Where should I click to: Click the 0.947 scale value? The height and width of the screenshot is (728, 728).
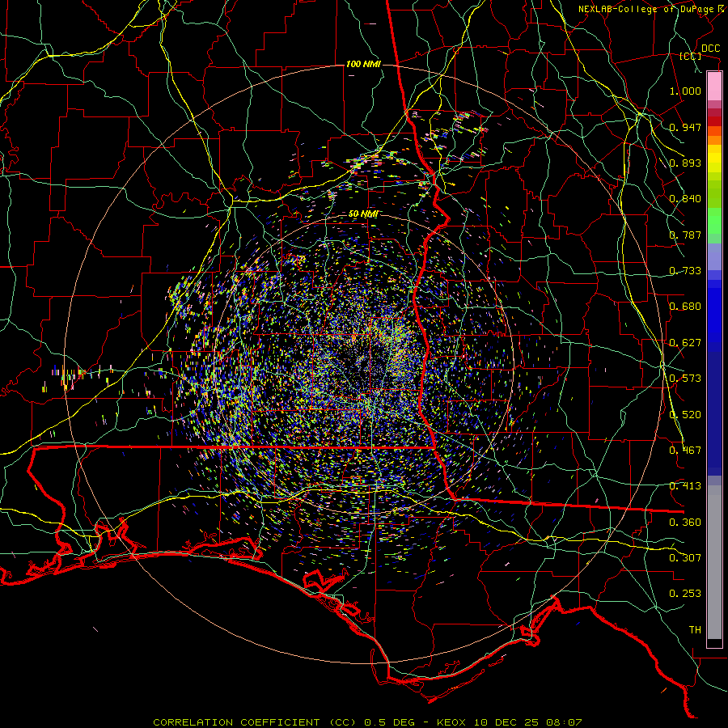point(685,127)
